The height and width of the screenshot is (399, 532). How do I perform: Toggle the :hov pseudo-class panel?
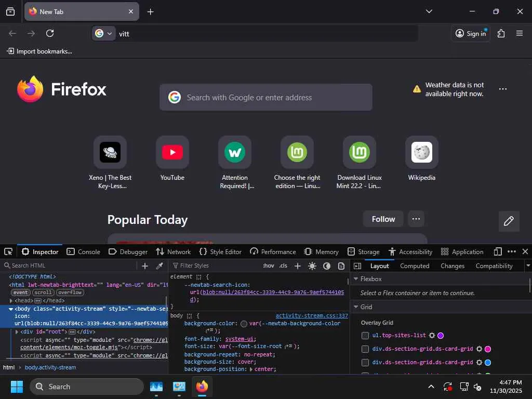pos(269,265)
